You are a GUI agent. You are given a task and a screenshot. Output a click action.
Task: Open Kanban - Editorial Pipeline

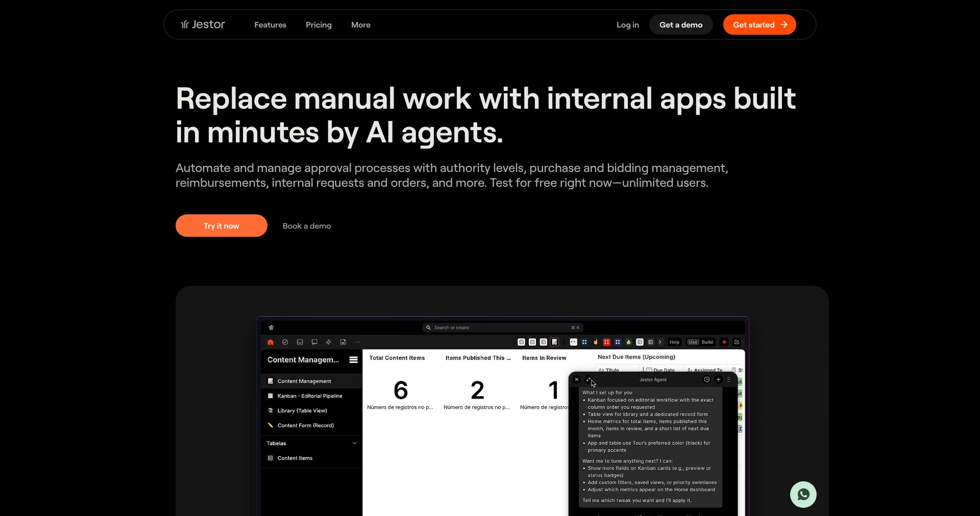point(311,396)
